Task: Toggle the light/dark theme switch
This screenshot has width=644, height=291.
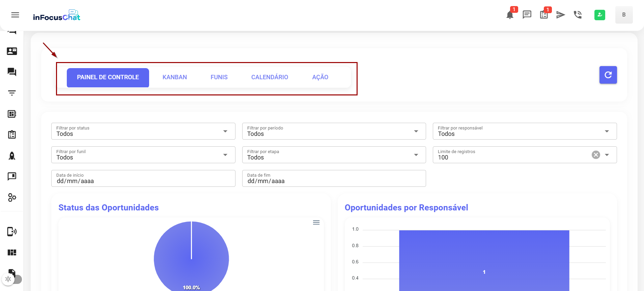Action: tap(12, 279)
